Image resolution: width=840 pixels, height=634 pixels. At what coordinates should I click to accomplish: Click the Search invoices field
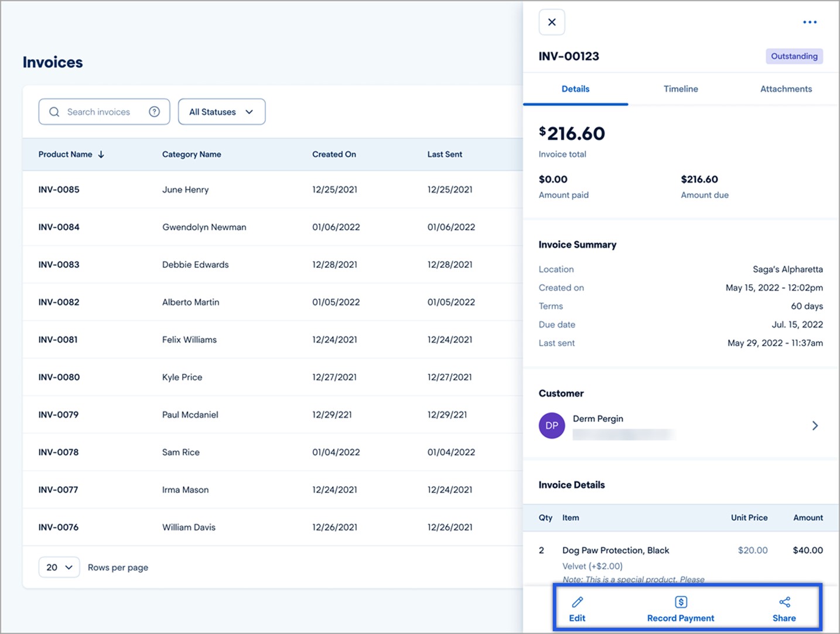104,112
